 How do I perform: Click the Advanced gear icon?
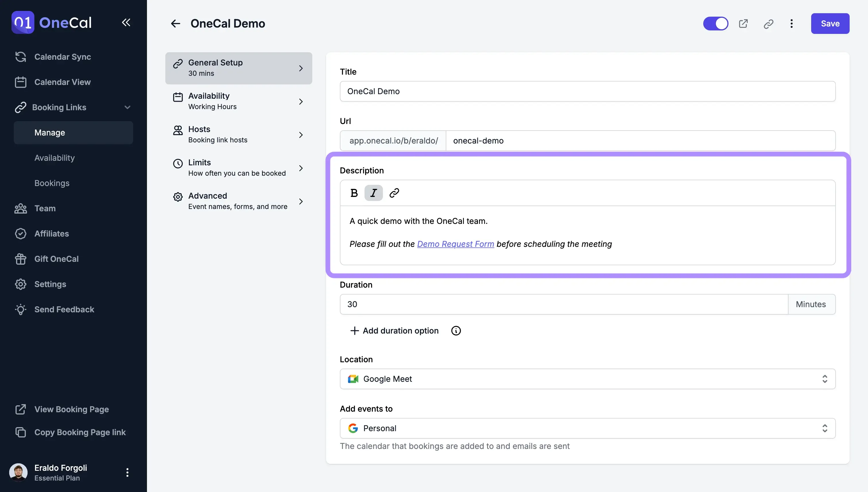178,197
